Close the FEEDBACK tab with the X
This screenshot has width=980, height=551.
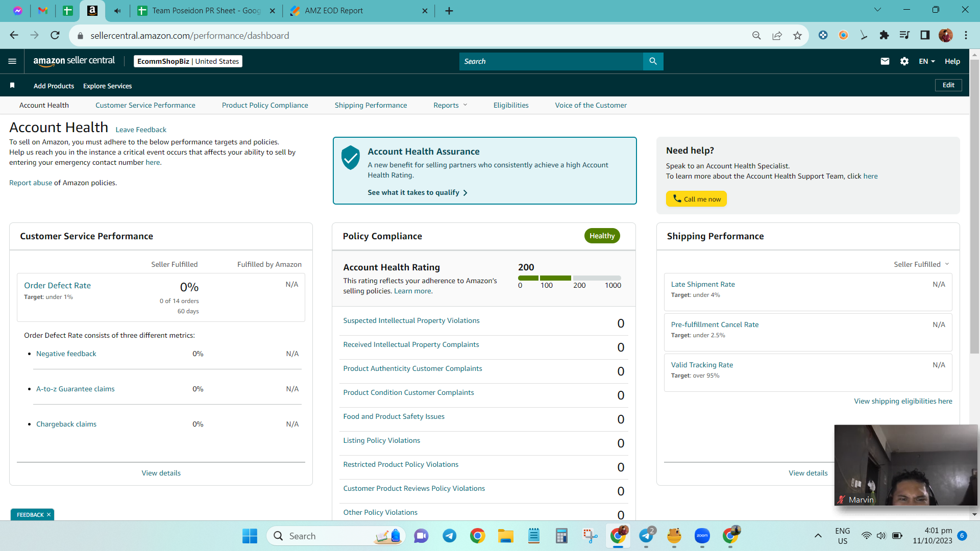[x=48, y=515]
